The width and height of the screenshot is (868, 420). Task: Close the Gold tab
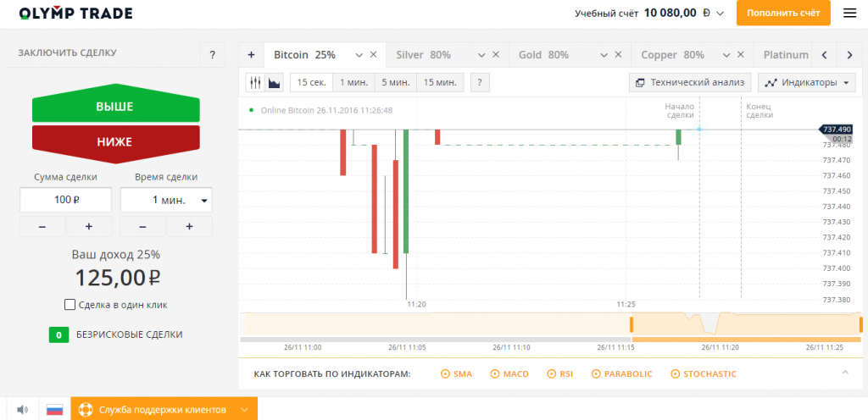[618, 55]
